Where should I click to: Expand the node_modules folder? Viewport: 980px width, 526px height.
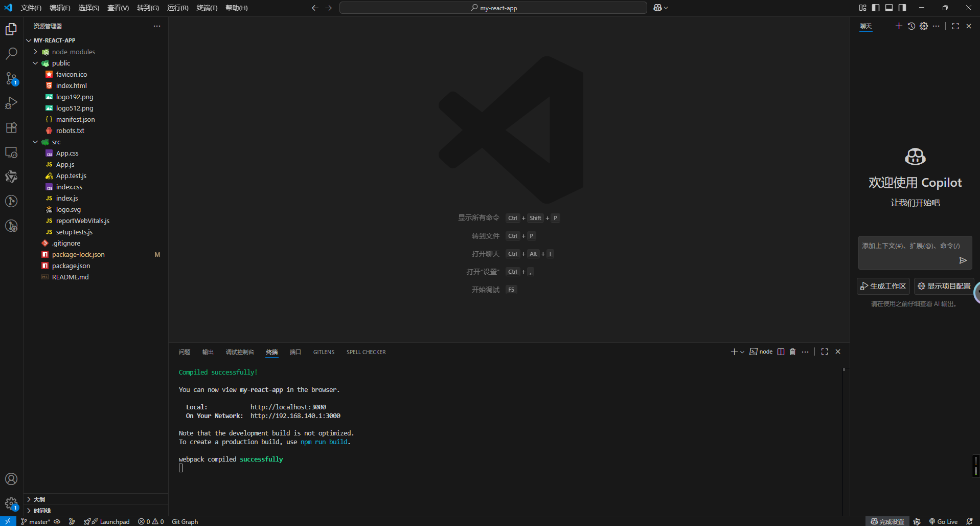35,52
